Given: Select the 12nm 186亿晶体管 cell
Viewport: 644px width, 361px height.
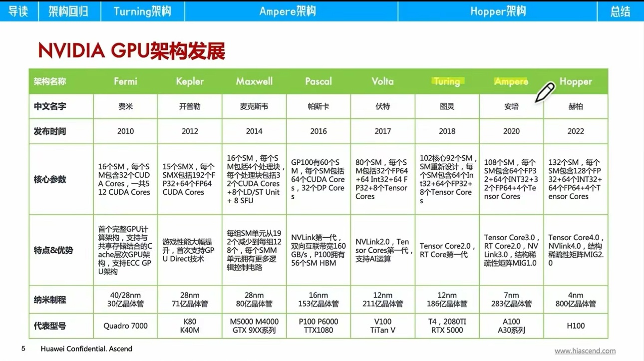Looking at the screenshot, I should pyautogui.click(x=447, y=300).
